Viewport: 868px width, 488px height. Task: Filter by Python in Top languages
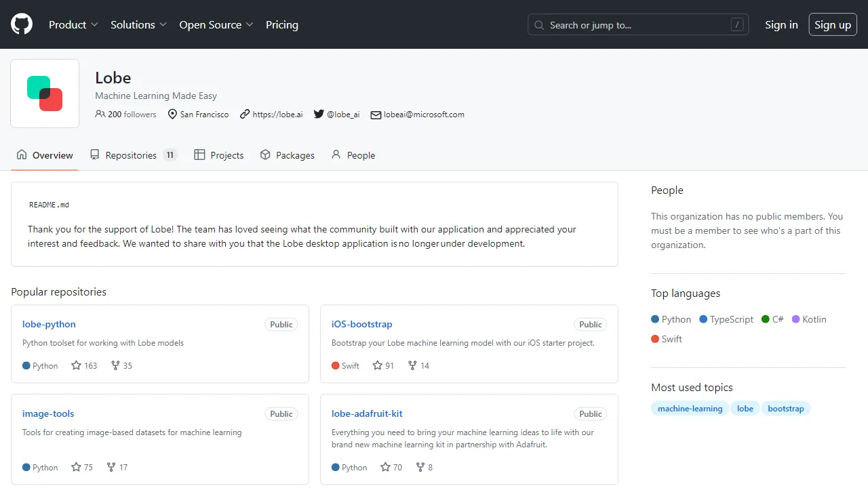[x=671, y=319]
